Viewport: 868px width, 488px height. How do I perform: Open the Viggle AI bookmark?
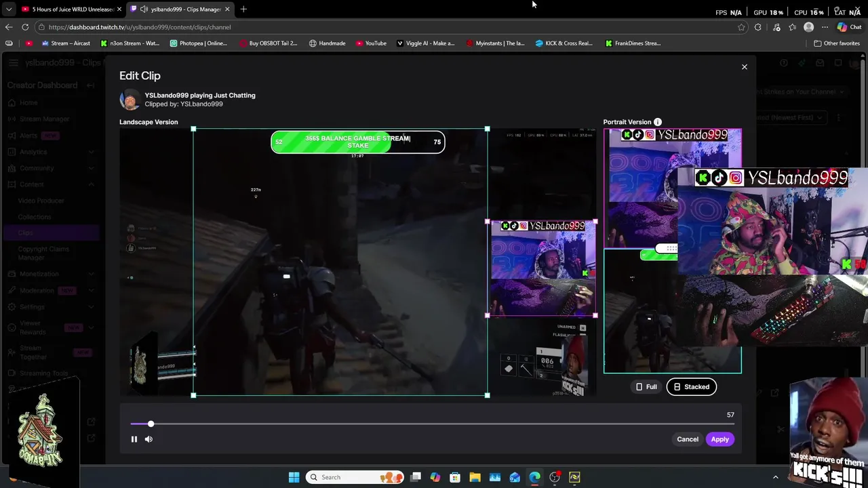(x=425, y=43)
